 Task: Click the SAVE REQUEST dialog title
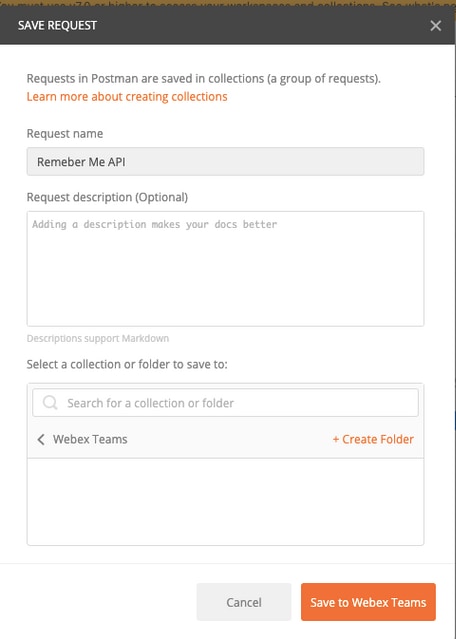coord(57,26)
